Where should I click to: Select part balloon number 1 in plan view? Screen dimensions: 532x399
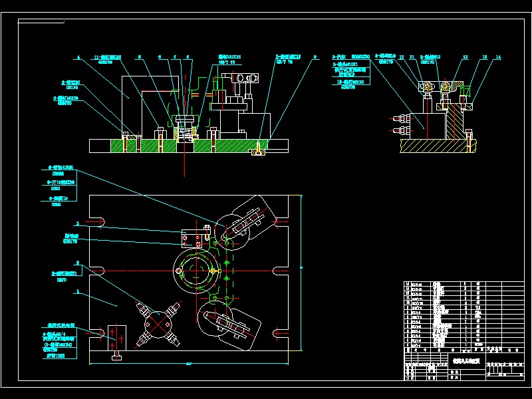click(x=78, y=291)
